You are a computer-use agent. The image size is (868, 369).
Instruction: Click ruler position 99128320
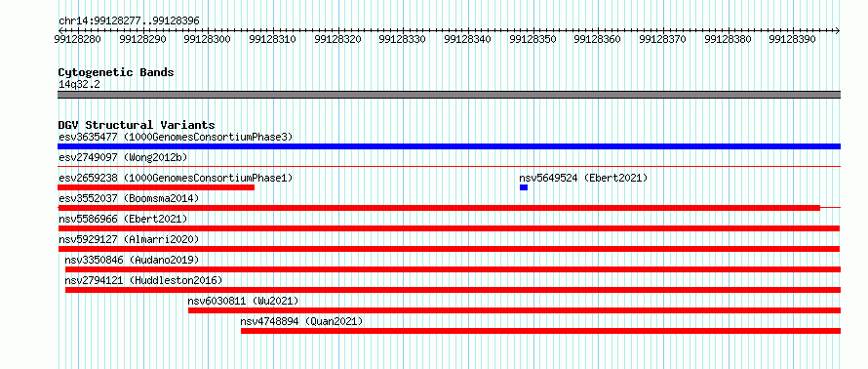click(x=337, y=39)
